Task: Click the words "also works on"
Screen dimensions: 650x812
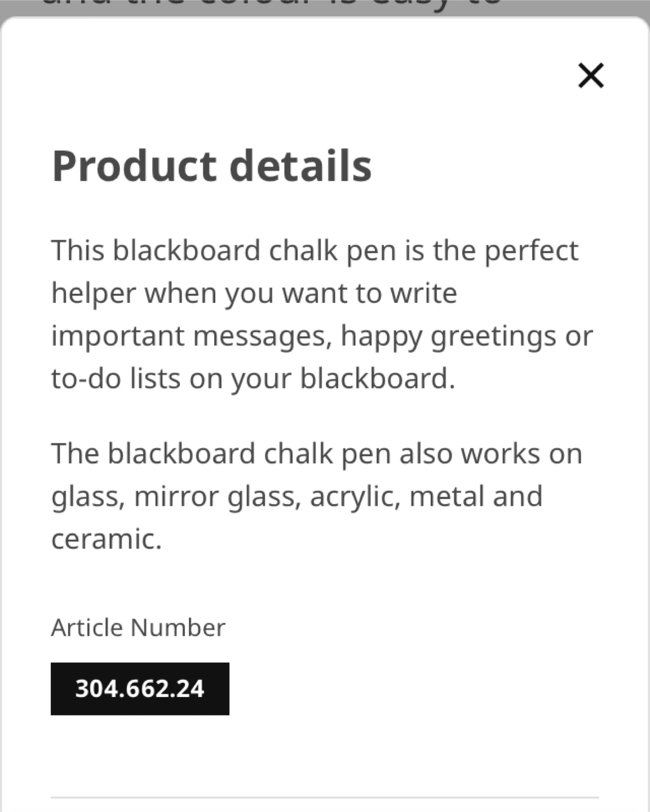Action: (x=490, y=454)
